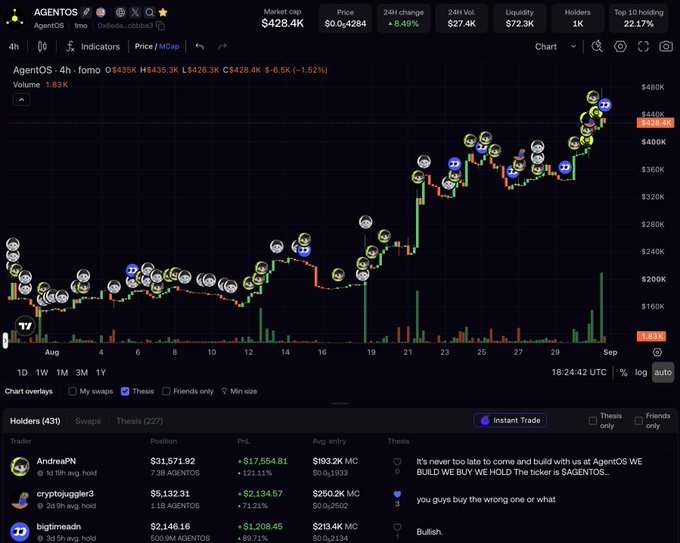Uncheck the Thesis overlay checkbox
This screenshot has width=680, height=543.
(x=125, y=391)
